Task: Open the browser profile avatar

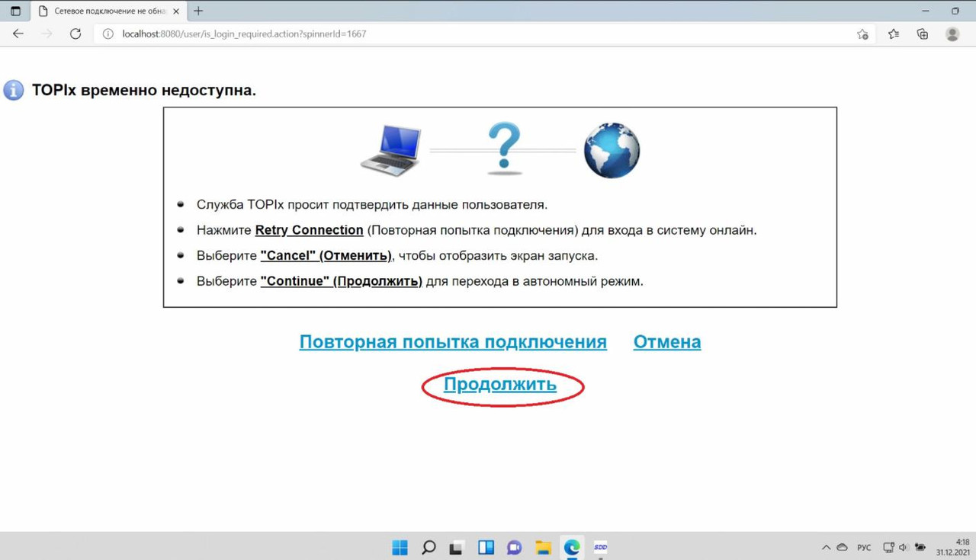Action: coord(952,34)
